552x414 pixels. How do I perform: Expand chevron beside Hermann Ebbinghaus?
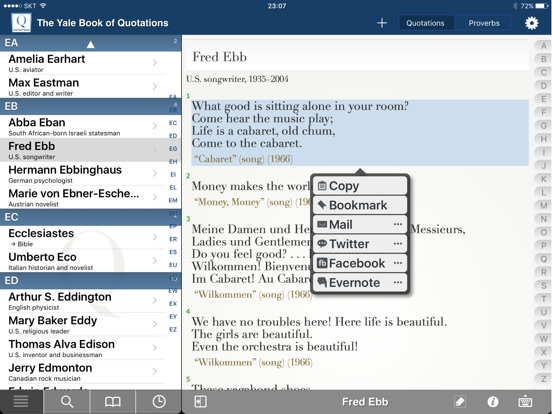(x=155, y=174)
